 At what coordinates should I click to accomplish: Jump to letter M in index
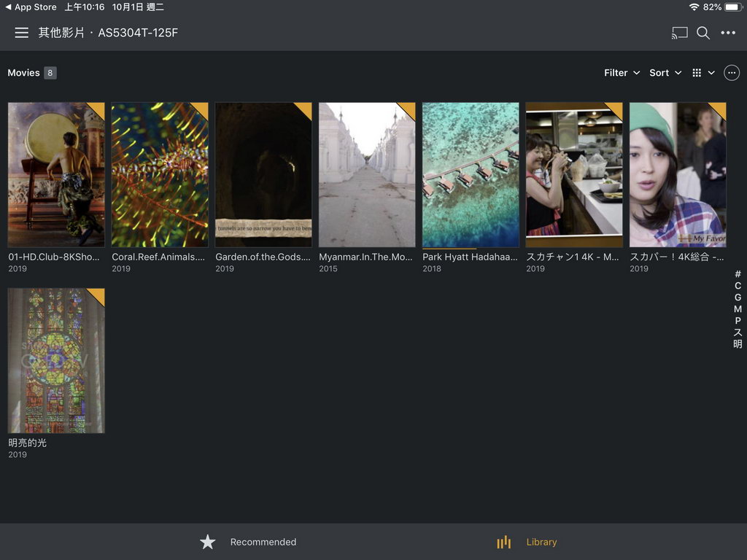coord(738,309)
